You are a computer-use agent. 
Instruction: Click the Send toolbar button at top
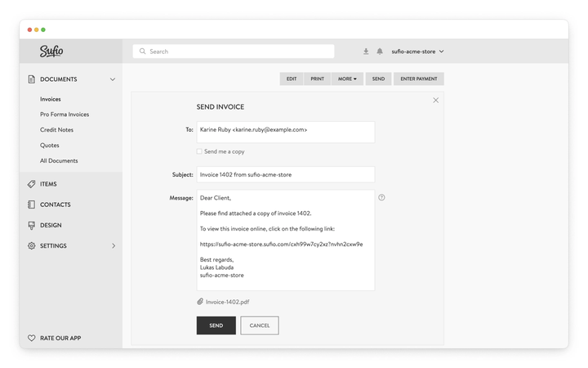[x=378, y=79]
